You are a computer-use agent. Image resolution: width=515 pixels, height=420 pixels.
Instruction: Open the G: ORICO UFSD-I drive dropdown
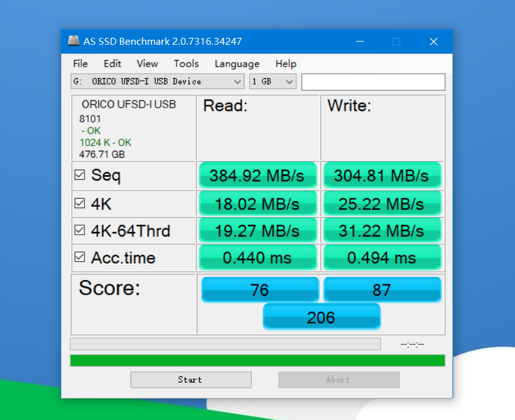[158, 81]
